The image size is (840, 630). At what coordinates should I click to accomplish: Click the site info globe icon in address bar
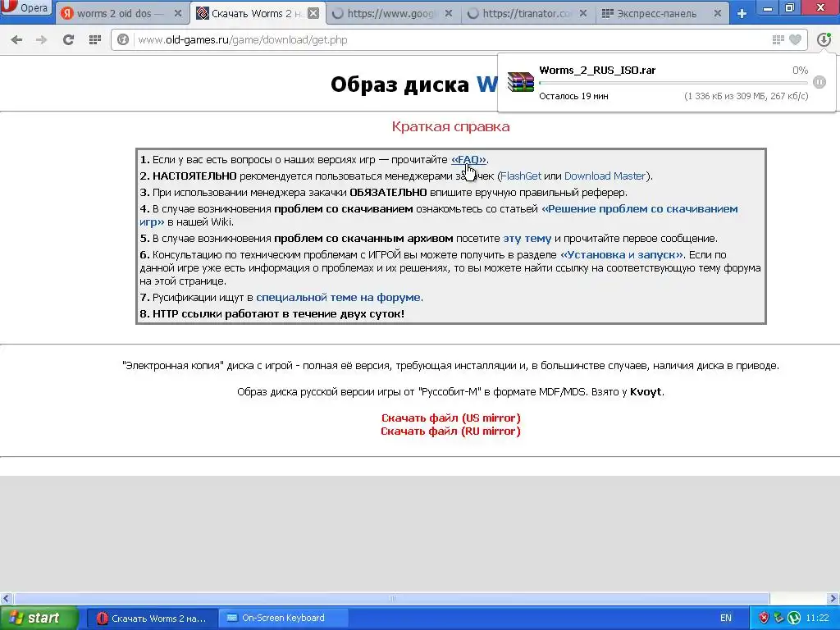point(123,39)
